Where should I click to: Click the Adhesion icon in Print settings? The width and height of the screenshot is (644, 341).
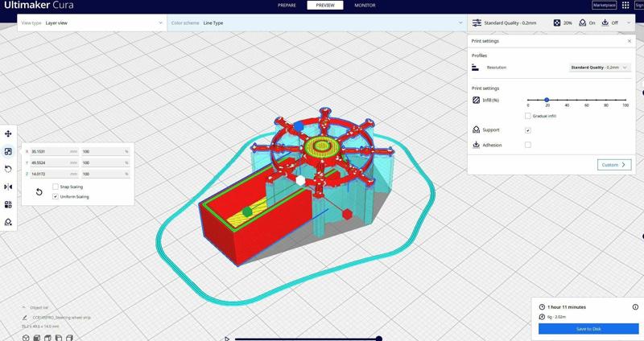click(476, 145)
